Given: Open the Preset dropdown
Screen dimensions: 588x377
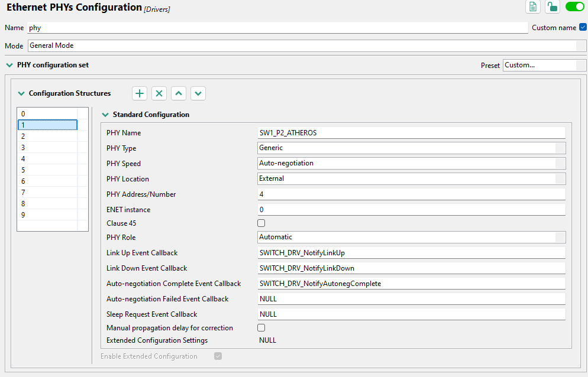Looking at the screenshot, I should (x=544, y=65).
